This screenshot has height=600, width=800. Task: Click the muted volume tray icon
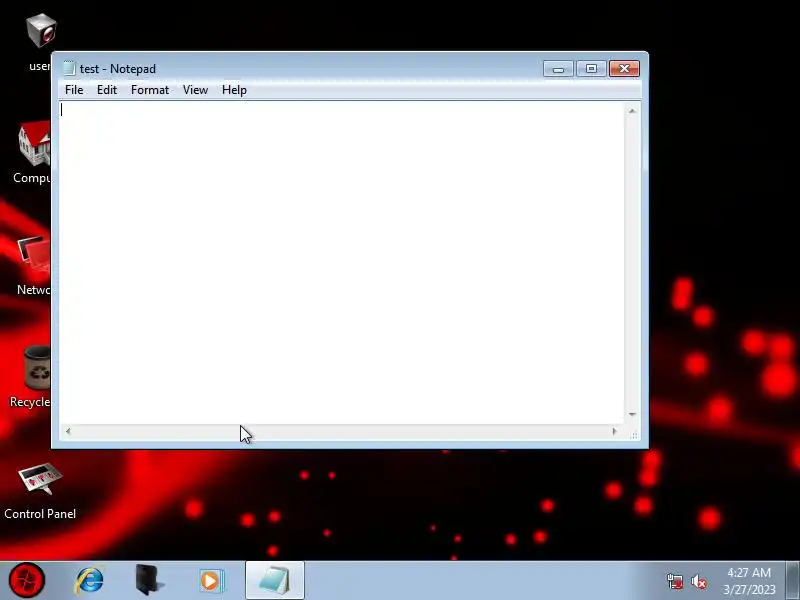(698, 582)
